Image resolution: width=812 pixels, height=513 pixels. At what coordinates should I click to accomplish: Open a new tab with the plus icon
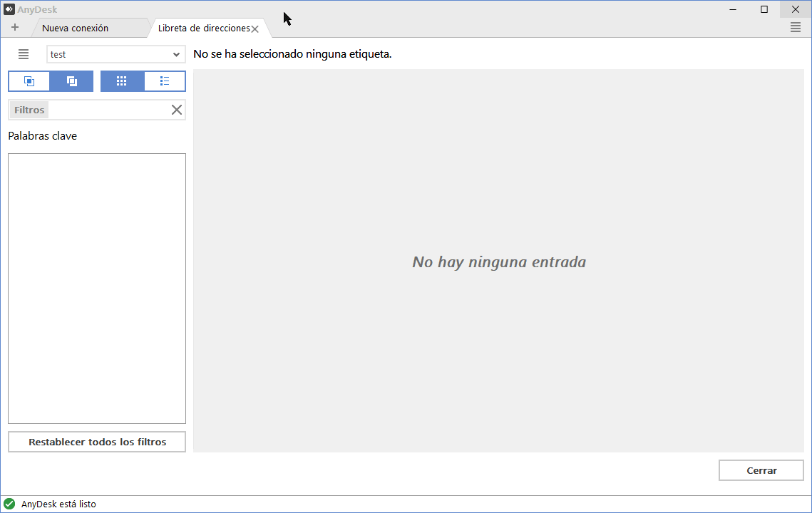[x=14, y=28]
